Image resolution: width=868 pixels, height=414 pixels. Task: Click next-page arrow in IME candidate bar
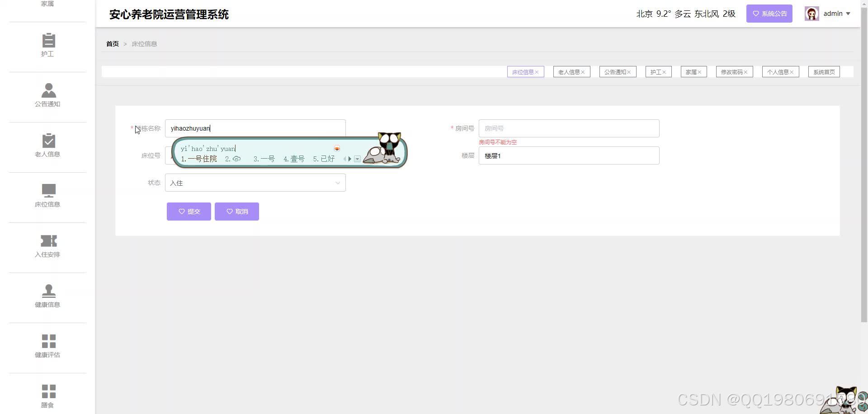pyautogui.click(x=350, y=159)
